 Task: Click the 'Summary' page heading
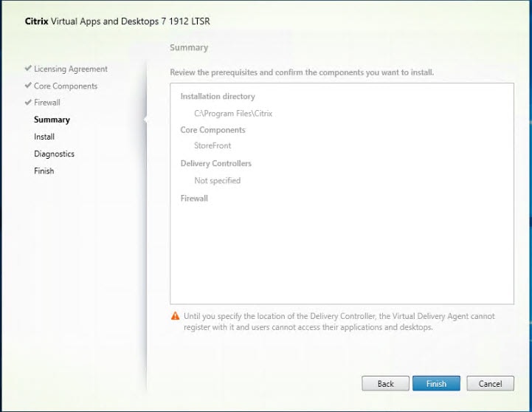click(189, 47)
